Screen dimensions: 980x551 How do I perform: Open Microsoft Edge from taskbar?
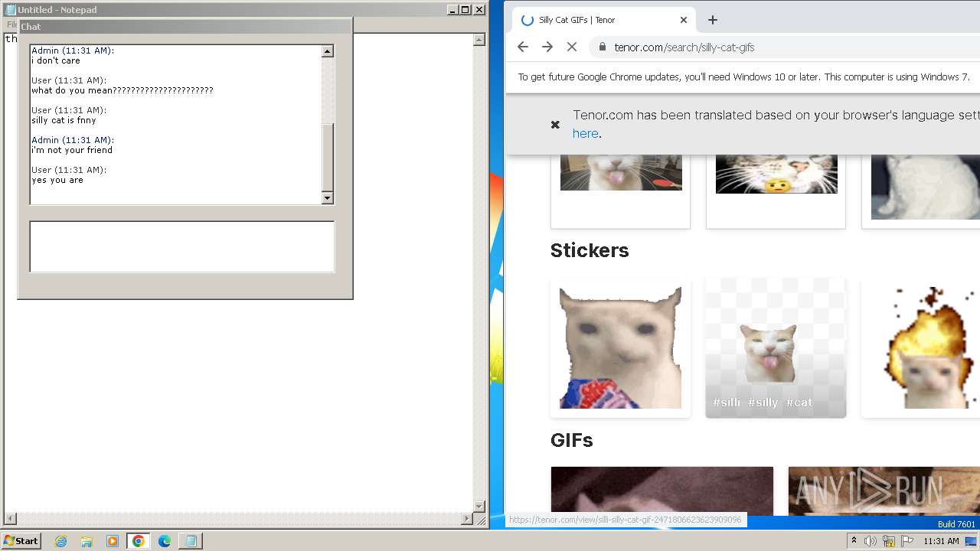click(165, 541)
